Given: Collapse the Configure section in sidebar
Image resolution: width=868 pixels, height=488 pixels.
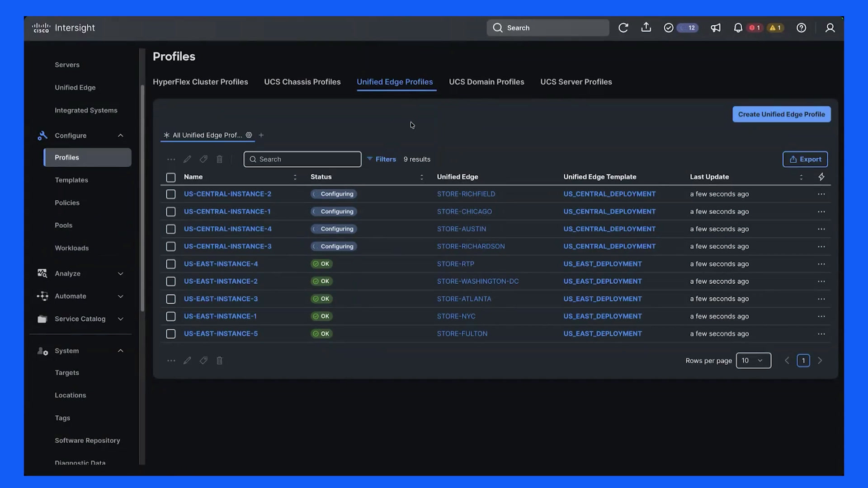Looking at the screenshot, I should (120, 136).
